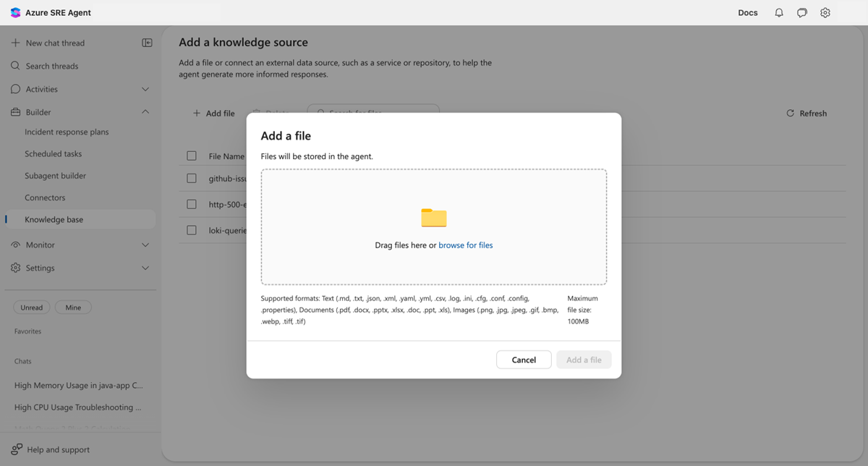Open the notifications bell icon
The image size is (868, 466).
[x=778, y=12]
